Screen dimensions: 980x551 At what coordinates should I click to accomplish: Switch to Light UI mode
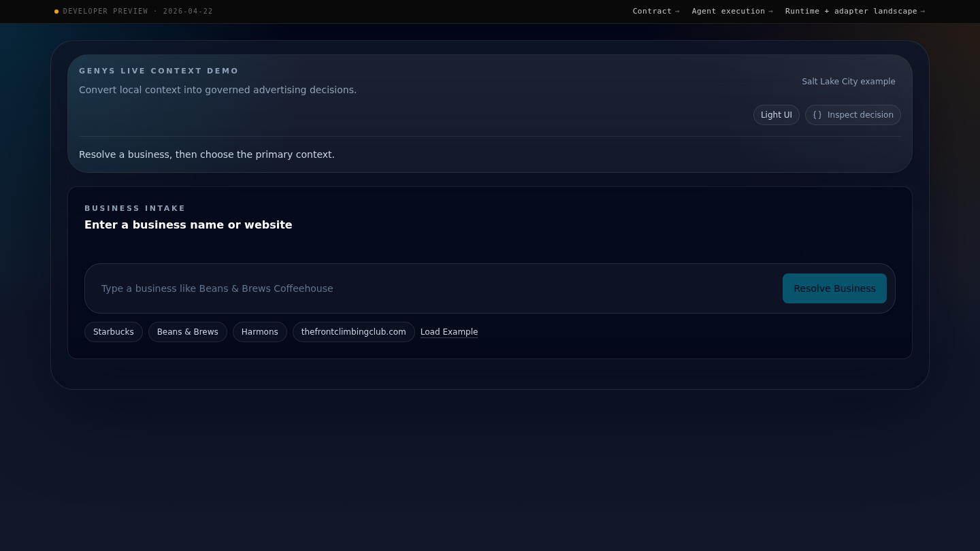777,115
